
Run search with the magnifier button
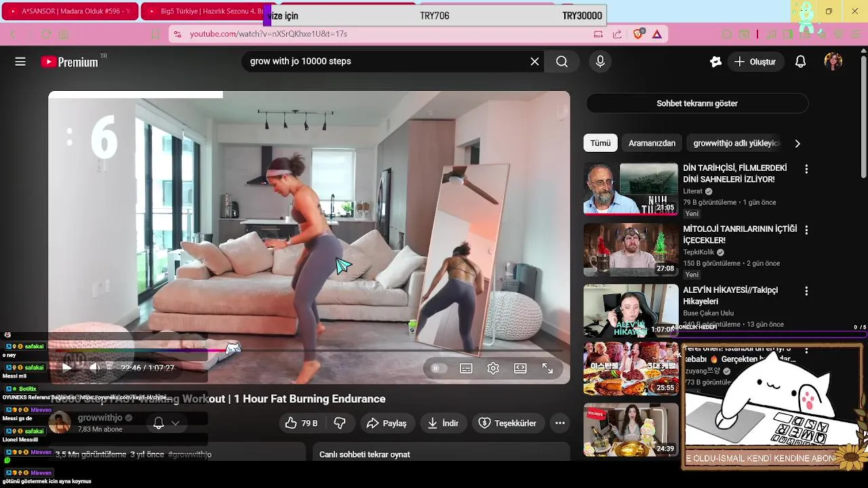coord(561,62)
